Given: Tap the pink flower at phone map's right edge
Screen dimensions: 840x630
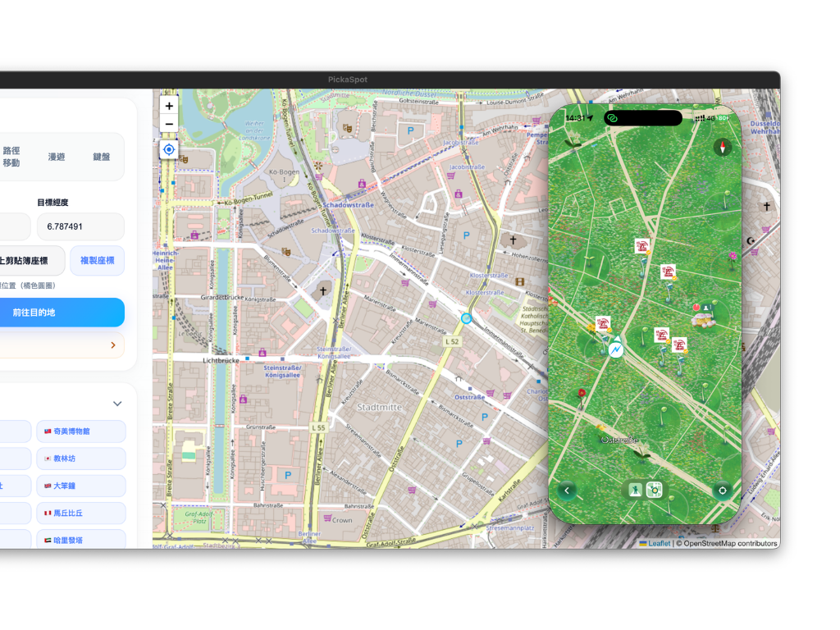Looking at the screenshot, I should [733, 256].
